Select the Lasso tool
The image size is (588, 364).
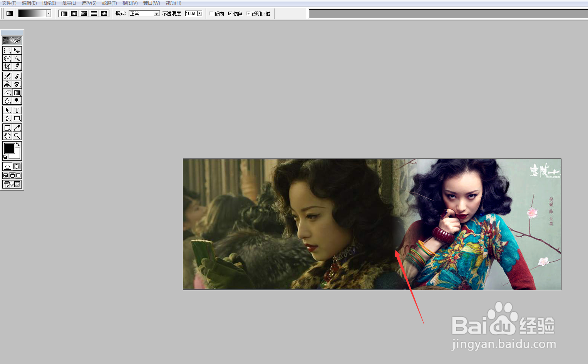point(7,58)
